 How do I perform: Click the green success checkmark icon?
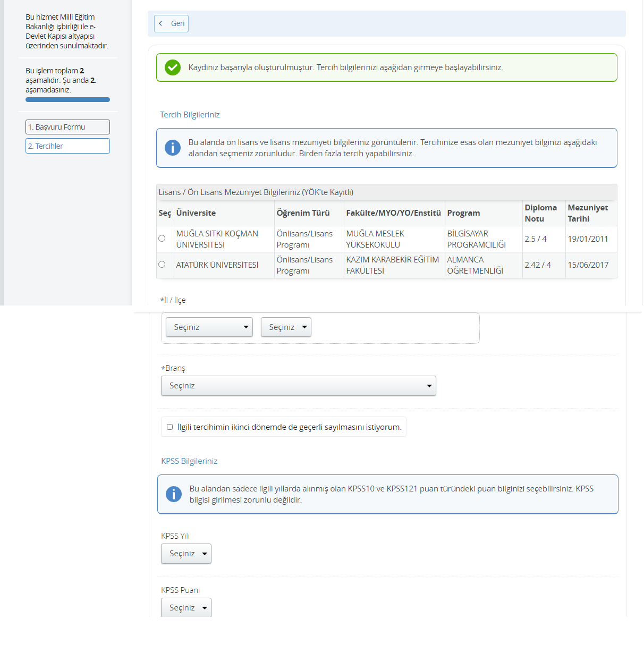pos(173,67)
